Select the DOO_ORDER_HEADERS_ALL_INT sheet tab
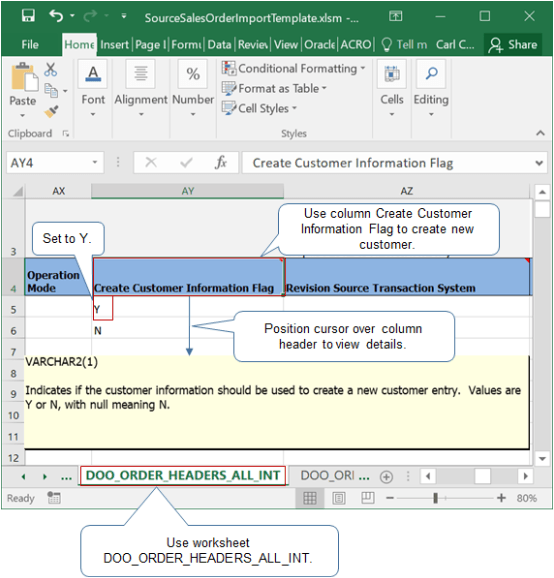The image size is (554, 578). coord(183,476)
